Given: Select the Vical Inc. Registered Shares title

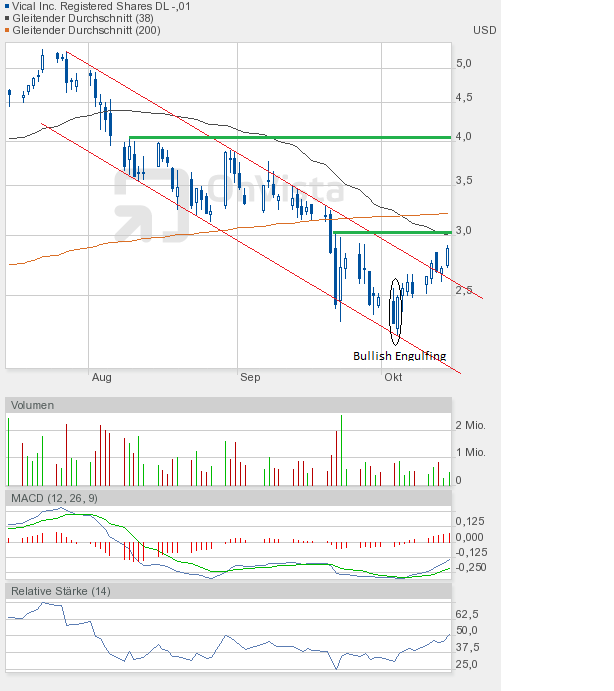Looking at the screenshot, I should [x=103, y=5].
